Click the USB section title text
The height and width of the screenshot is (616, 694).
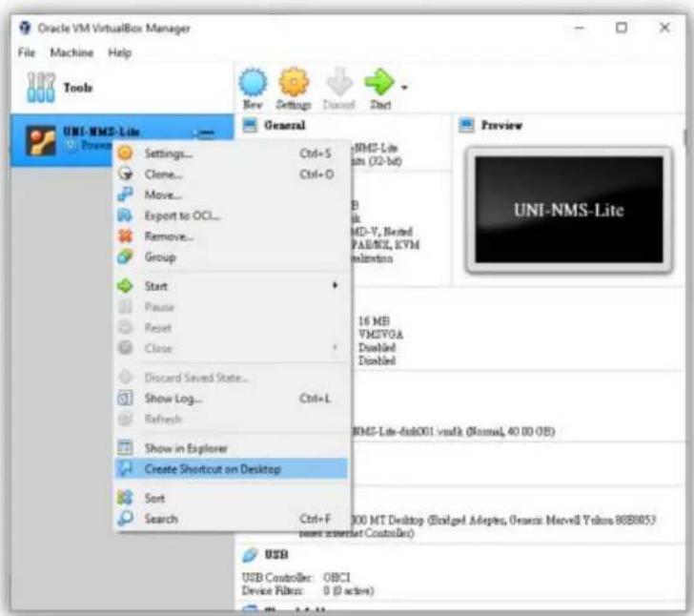276,555
